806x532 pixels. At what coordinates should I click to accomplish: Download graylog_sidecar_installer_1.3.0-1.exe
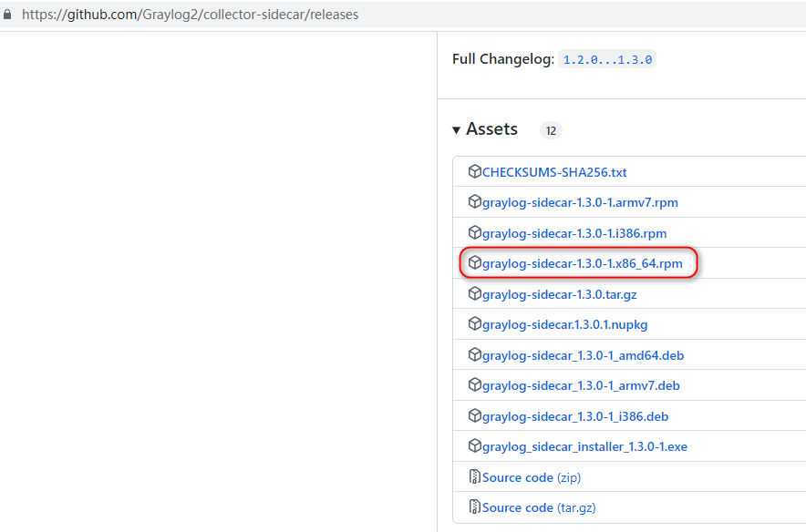tap(584, 446)
